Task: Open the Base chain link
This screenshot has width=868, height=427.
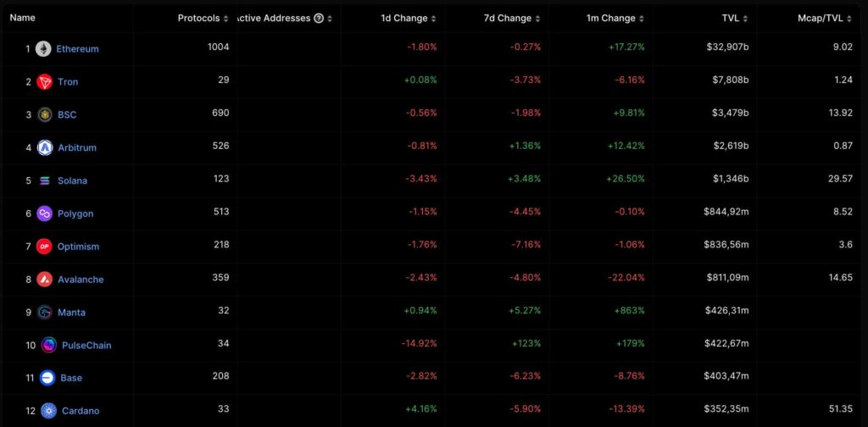Action: tap(71, 378)
